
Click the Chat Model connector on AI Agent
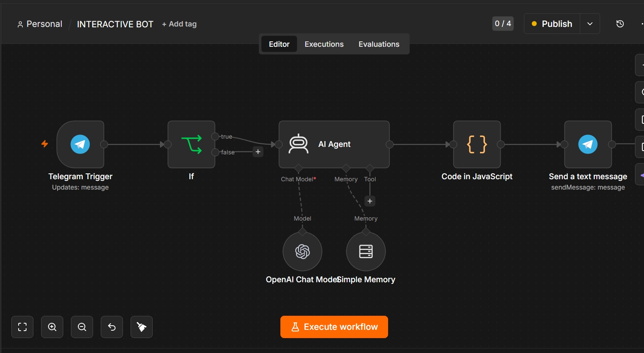tap(298, 168)
